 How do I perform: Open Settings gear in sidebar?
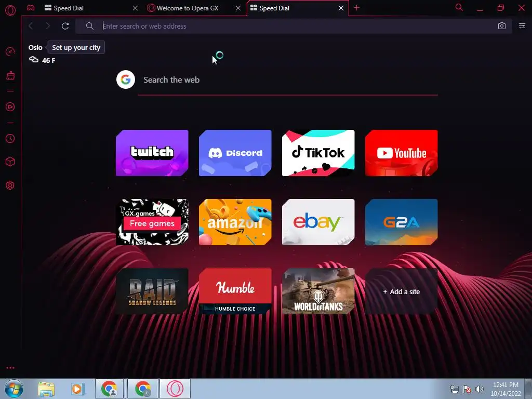pyautogui.click(x=10, y=185)
